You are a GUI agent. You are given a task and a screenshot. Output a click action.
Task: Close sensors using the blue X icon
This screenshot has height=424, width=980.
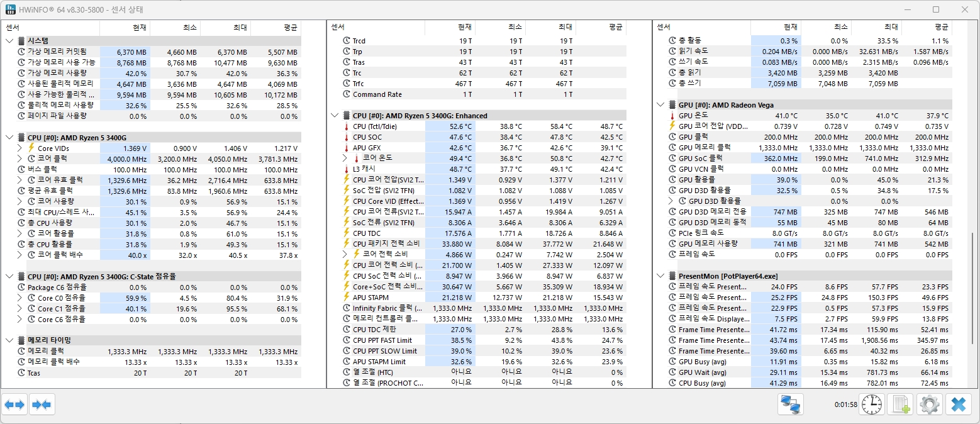click(958, 404)
